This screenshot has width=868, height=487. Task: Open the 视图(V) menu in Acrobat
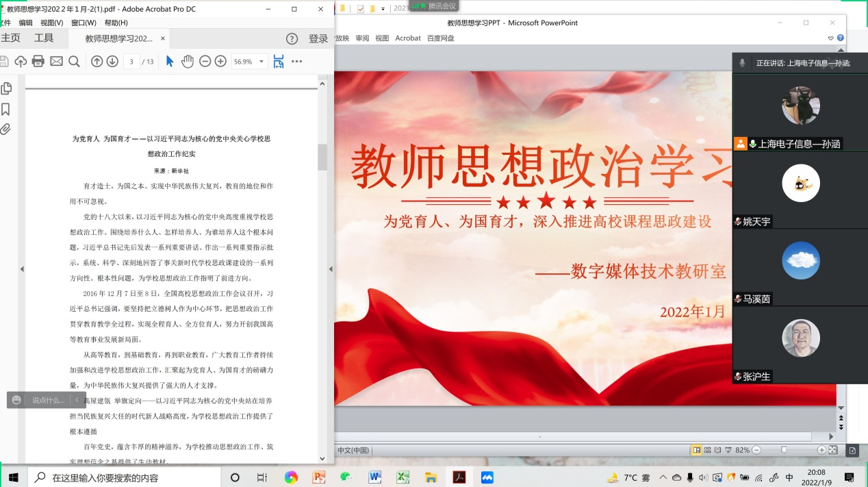tap(51, 23)
